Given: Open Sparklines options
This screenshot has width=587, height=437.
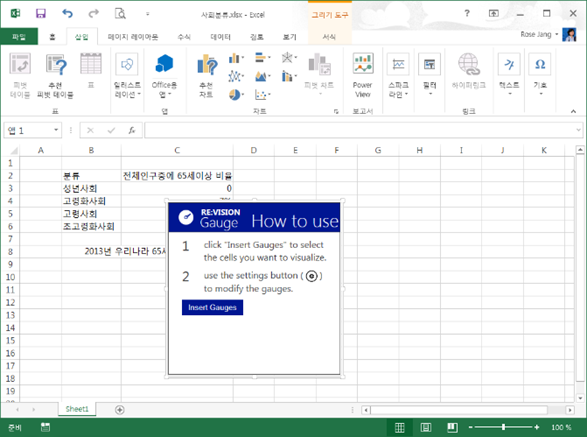Looking at the screenshot, I should click(x=398, y=75).
